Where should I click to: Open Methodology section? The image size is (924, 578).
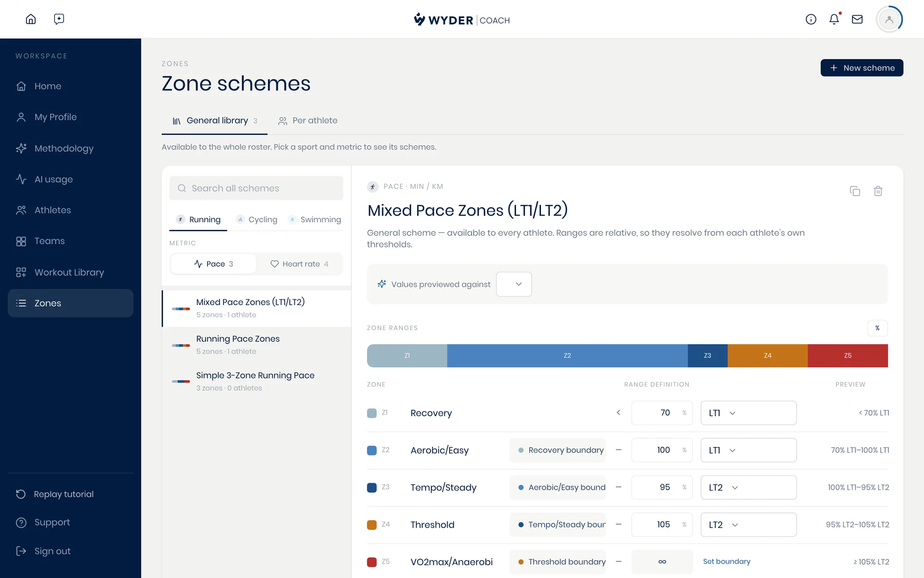click(x=70, y=148)
